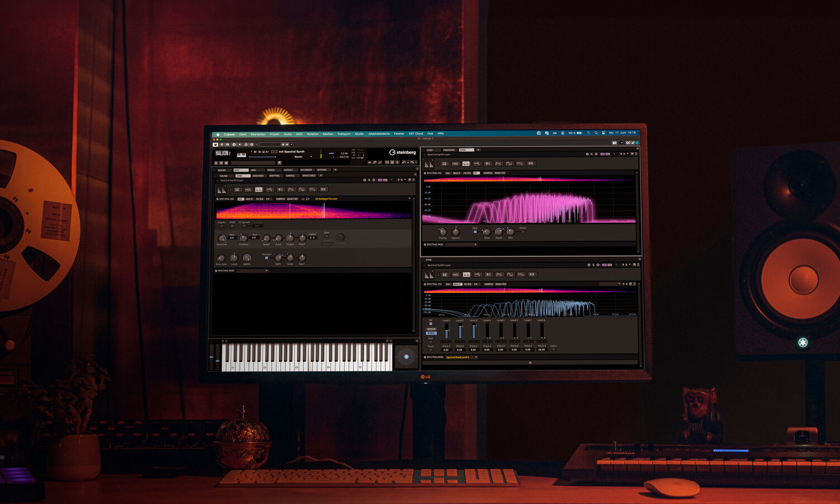
Task: Click the sphere control beside the keyboard
Action: click(407, 357)
